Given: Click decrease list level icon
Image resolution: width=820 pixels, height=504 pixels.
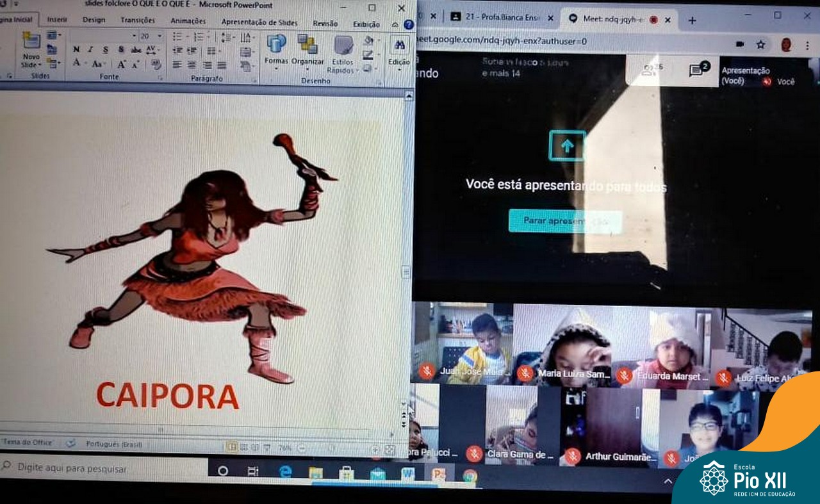Looking at the screenshot, I should pos(177,51).
